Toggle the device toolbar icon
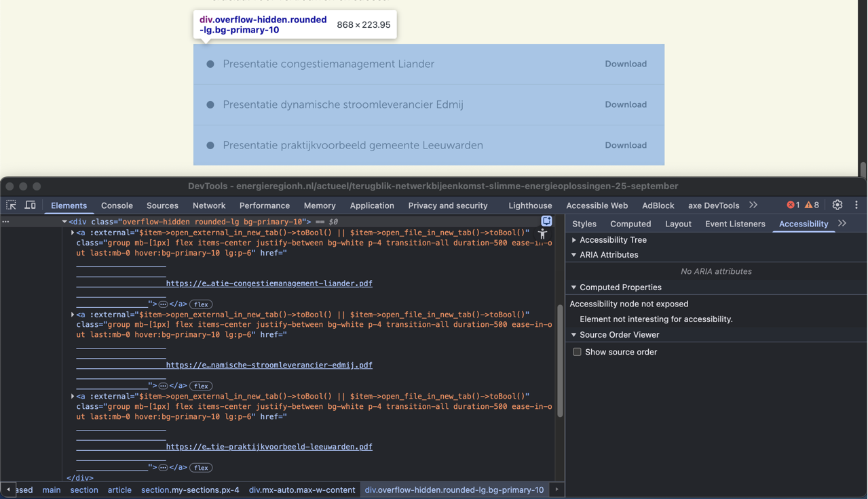This screenshot has height=499, width=868. pos(31,205)
